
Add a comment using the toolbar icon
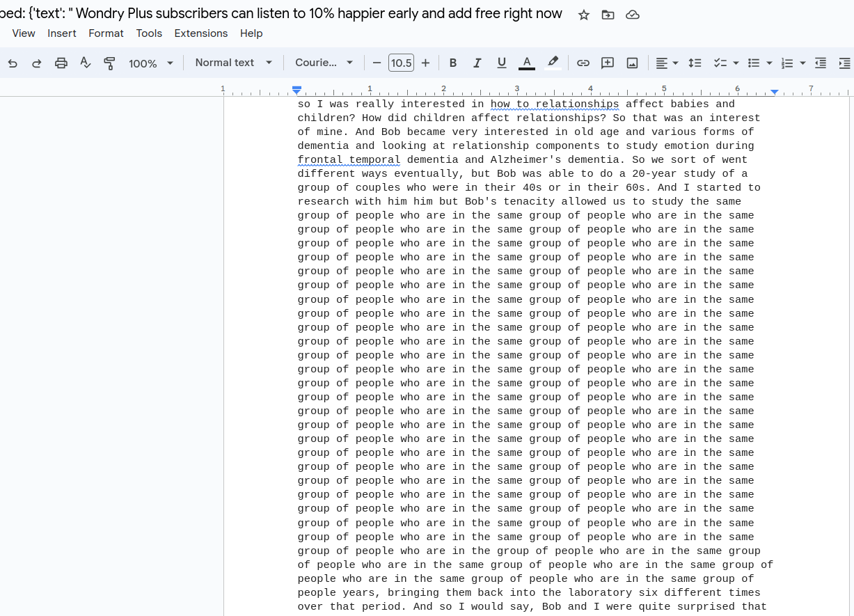[608, 63]
